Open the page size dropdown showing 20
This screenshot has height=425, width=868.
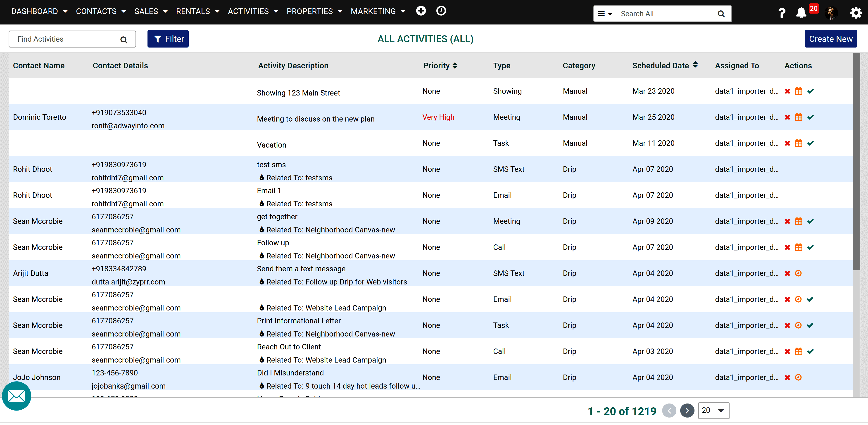coord(713,411)
